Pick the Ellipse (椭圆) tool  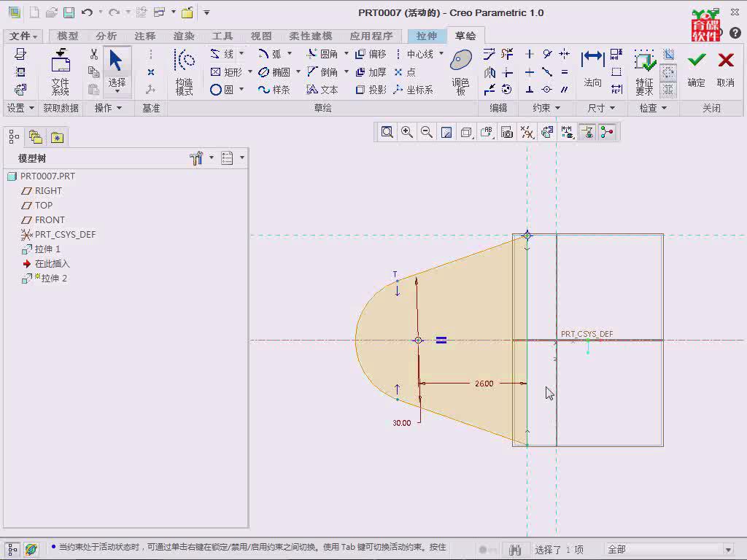pyautogui.click(x=274, y=72)
